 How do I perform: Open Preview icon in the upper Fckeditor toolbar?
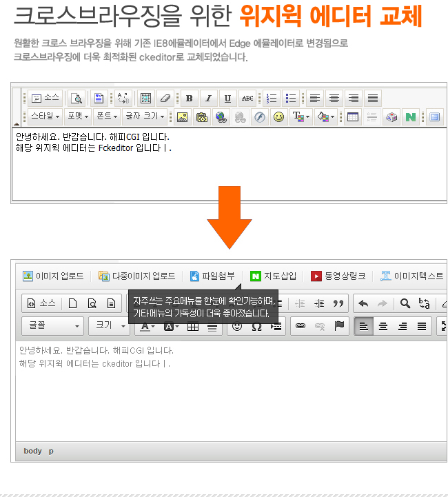77,98
